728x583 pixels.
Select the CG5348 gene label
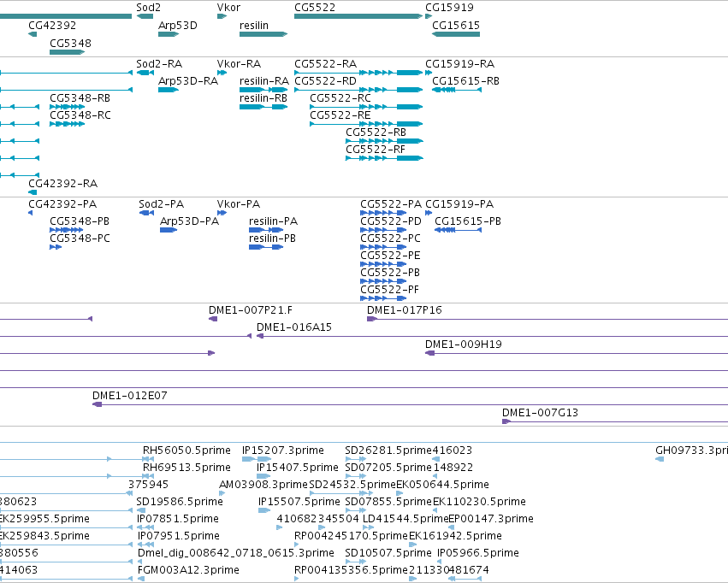coord(70,43)
